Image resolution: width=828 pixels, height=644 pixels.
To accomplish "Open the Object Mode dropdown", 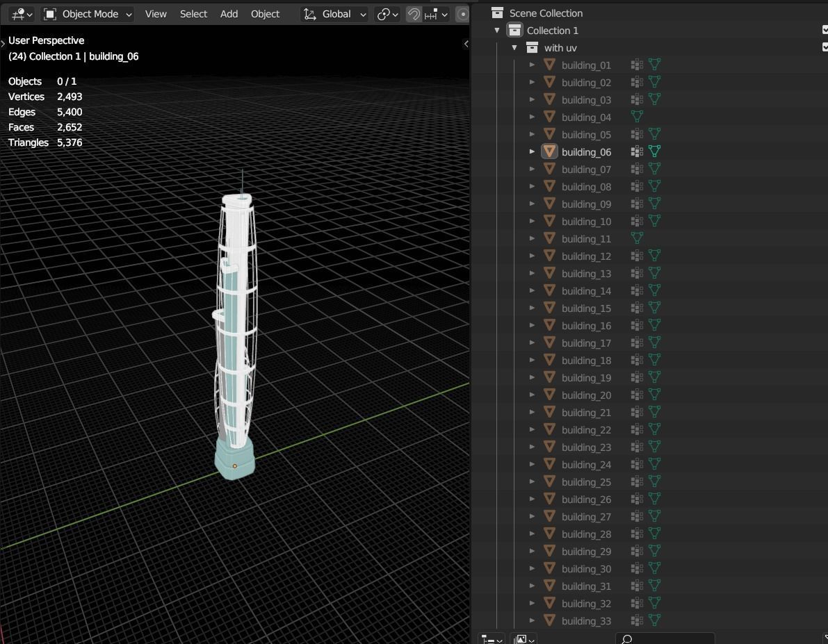I will pyautogui.click(x=88, y=15).
